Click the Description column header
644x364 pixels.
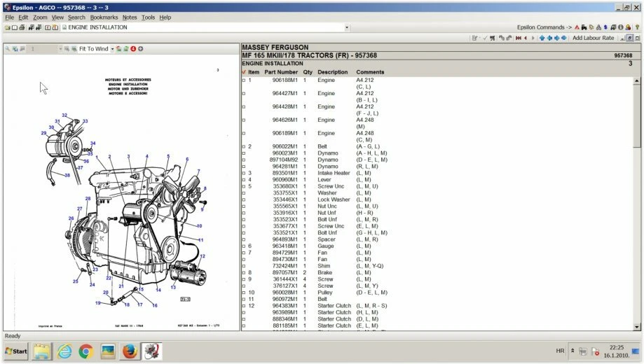coord(332,72)
